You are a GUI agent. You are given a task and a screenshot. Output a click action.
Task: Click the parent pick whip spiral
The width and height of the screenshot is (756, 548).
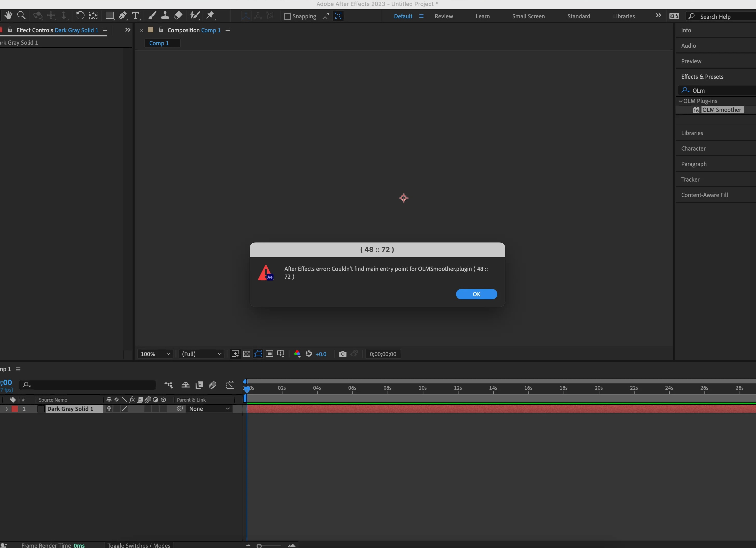pos(180,409)
